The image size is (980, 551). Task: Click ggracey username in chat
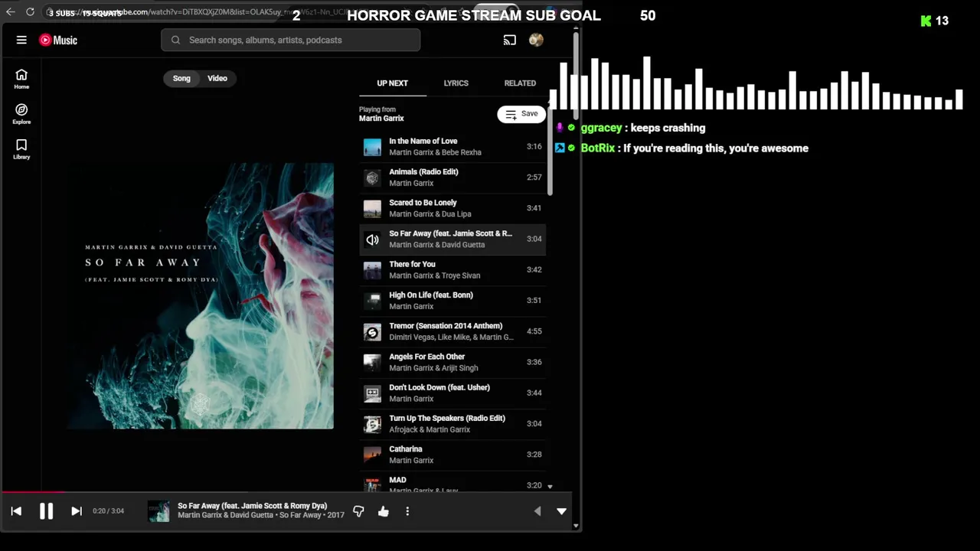pyautogui.click(x=601, y=128)
